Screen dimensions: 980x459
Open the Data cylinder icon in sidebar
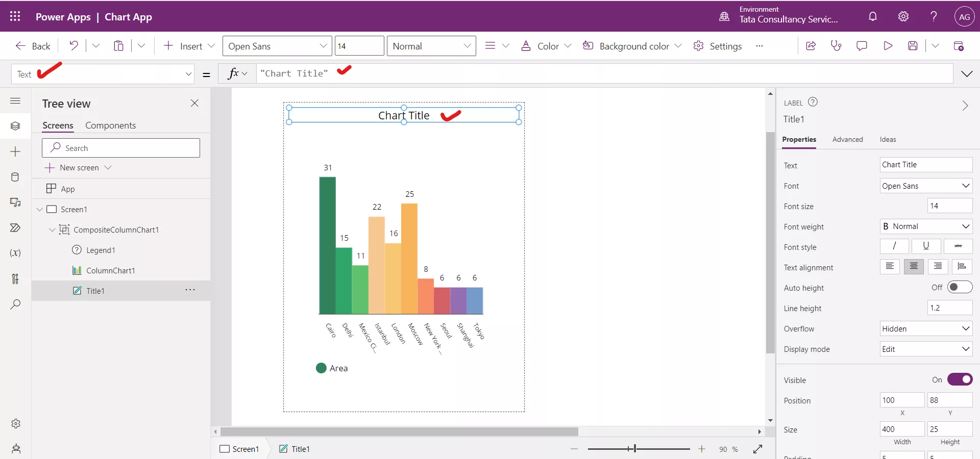(x=15, y=177)
